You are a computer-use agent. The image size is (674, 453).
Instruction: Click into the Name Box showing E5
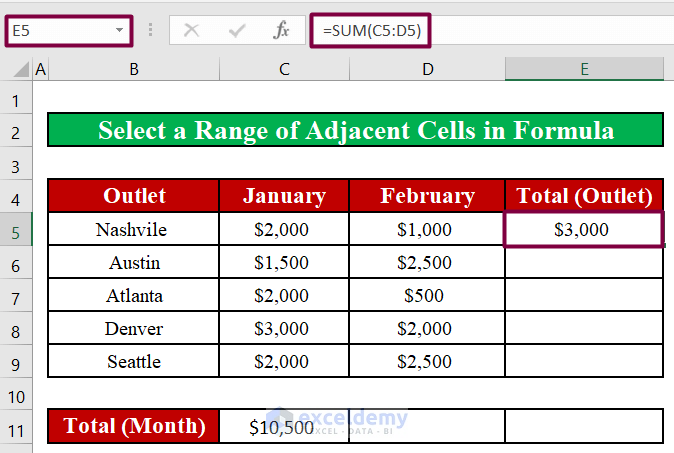click(x=60, y=30)
